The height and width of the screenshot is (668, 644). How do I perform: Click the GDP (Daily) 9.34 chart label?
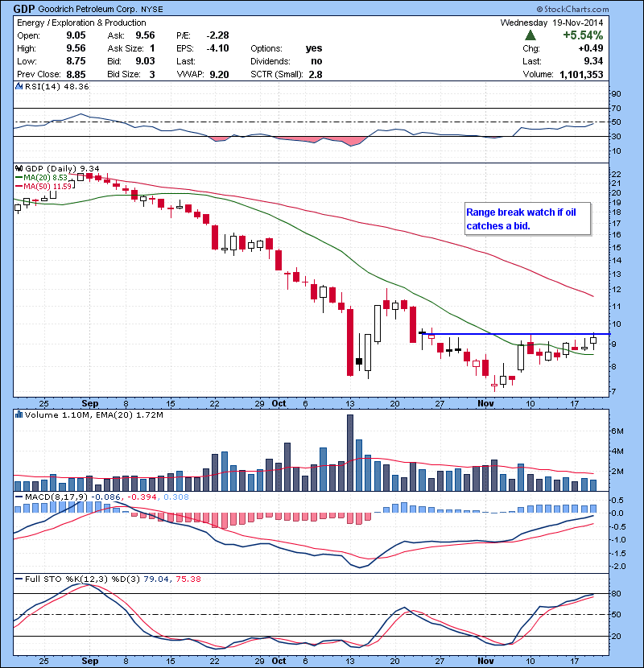62,169
